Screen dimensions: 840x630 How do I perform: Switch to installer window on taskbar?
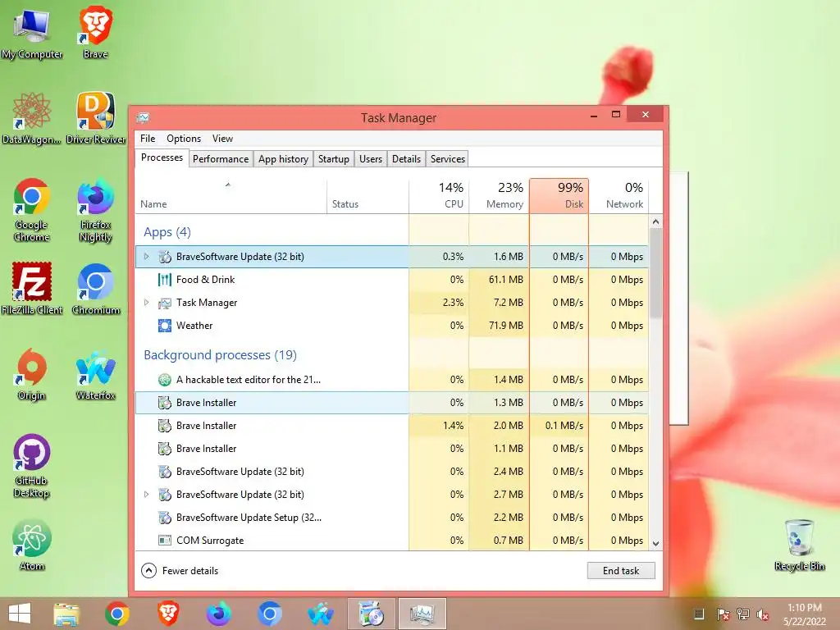tap(372, 614)
